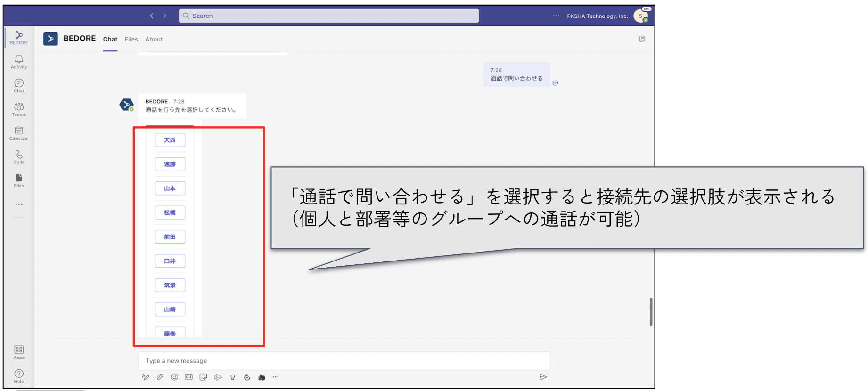Open settings and more menu by profile
The height and width of the screenshot is (391, 868).
pyautogui.click(x=556, y=16)
